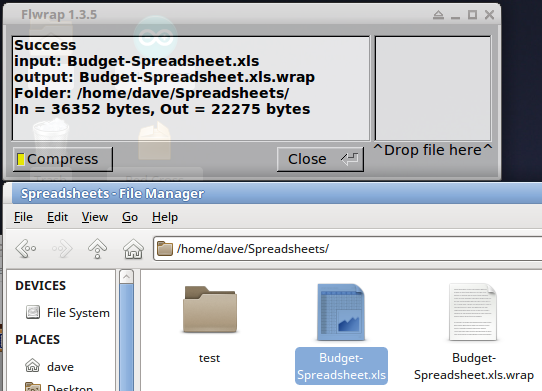Open the File menu
The height and width of the screenshot is (391, 542).
23,217
